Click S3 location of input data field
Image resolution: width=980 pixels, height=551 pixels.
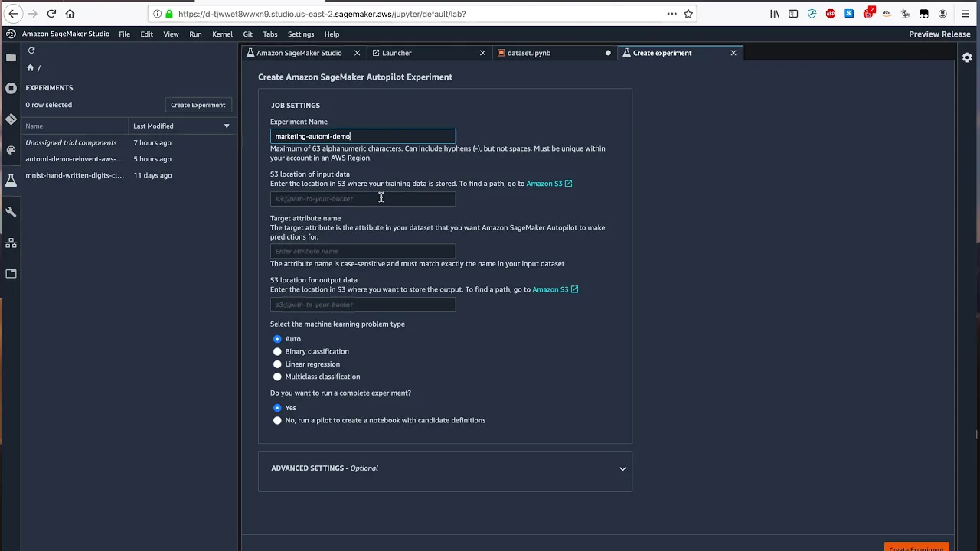[363, 199]
